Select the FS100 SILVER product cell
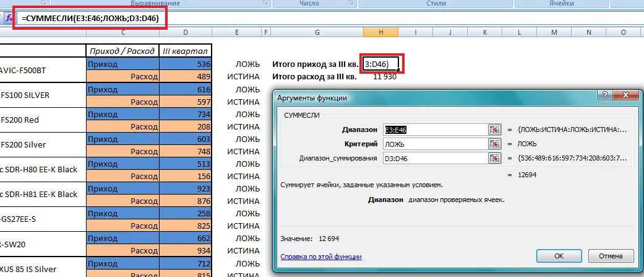644x277 pixels. 43,95
